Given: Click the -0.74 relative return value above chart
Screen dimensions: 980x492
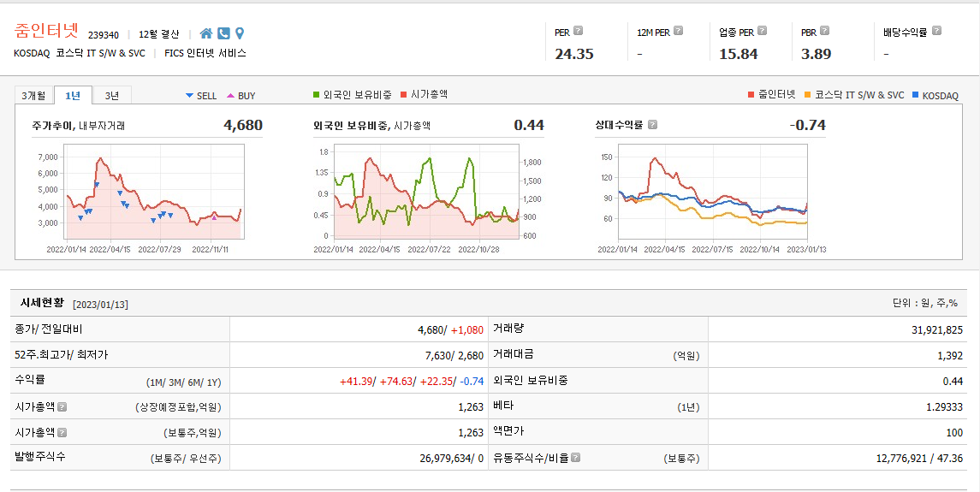Looking at the screenshot, I should point(807,125).
